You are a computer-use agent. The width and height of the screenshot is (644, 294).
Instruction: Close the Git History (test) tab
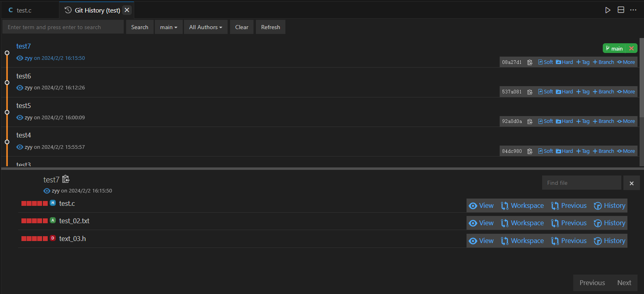[x=127, y=10]
